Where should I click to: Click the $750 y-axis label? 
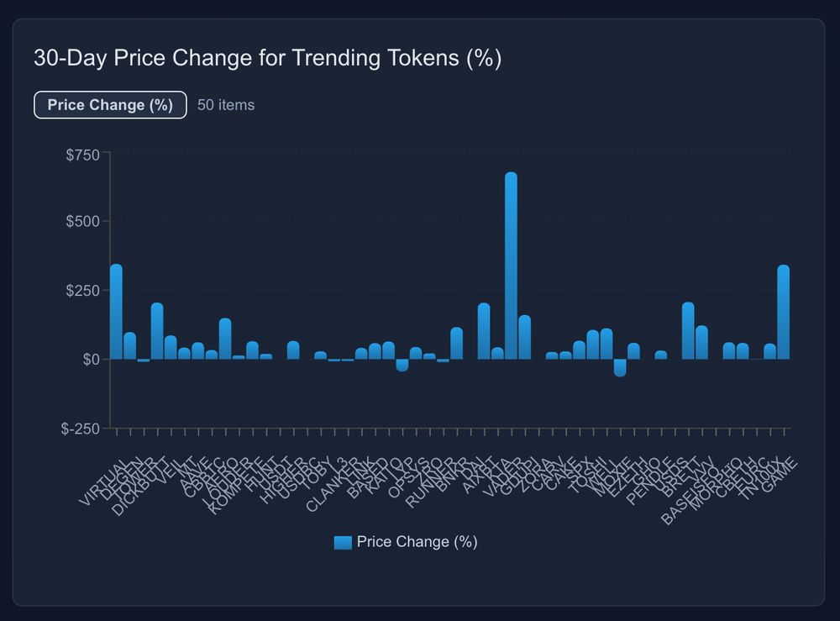[82, 155]
